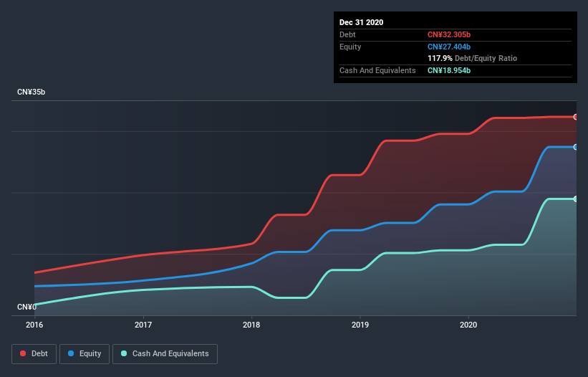Click the 117.9% Debt/Equity Ratio text
Screen dimensions: 588x377
coord(472,59)
